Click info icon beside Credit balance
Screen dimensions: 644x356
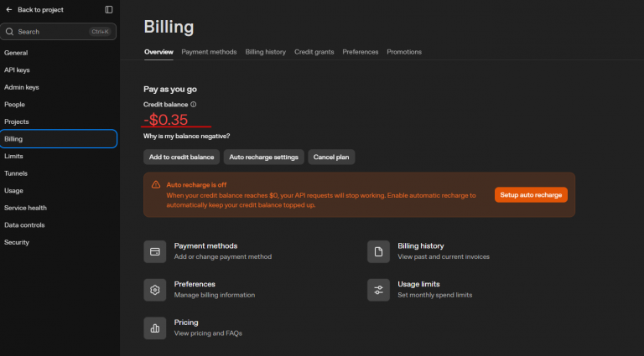click(x=194, y=105)
